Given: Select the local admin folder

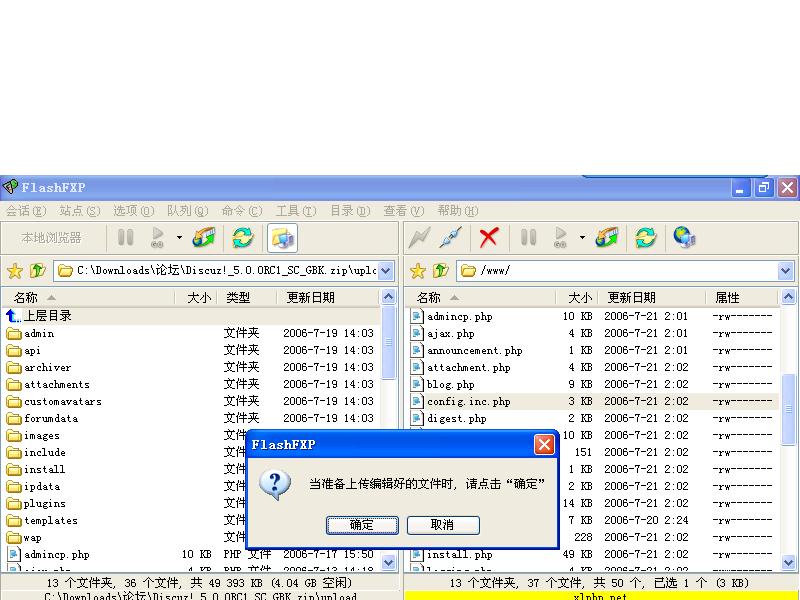Looking at the screenshot, I should [191, 334].
